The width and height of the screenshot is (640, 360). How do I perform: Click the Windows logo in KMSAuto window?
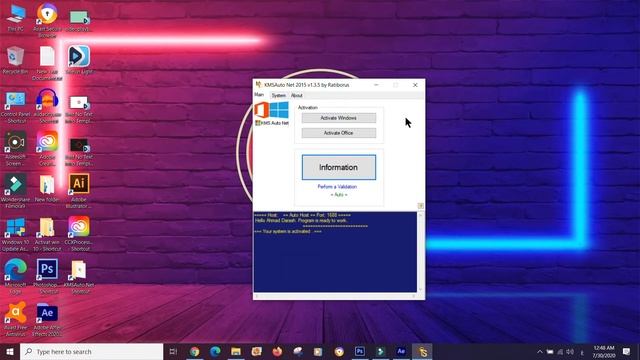[279, 110]
